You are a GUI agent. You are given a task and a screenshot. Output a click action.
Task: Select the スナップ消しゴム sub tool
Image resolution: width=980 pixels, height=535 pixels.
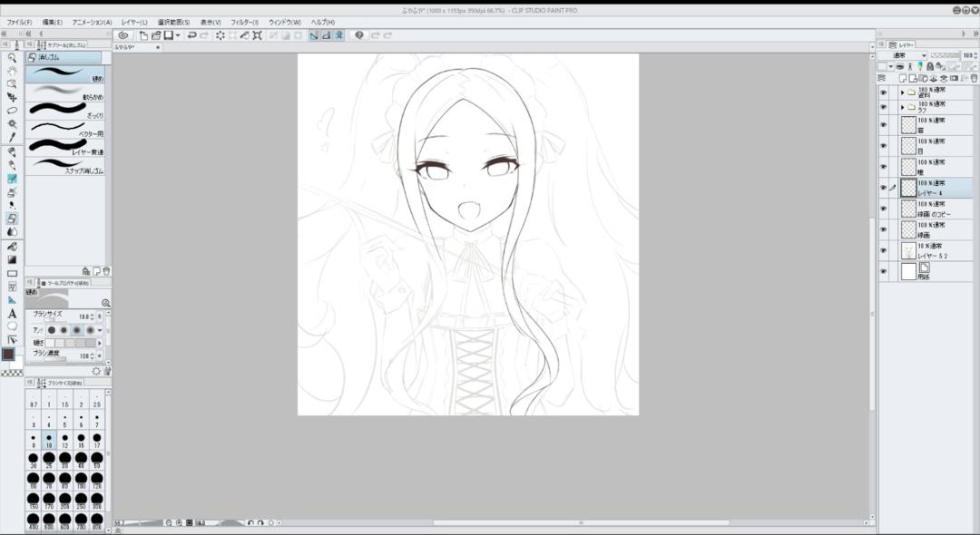(x=65, y=166)
